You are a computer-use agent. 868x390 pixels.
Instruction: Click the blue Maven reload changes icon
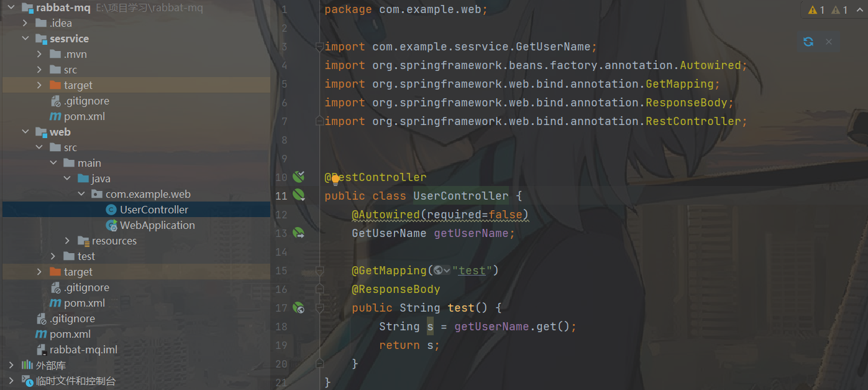[808, 42]
